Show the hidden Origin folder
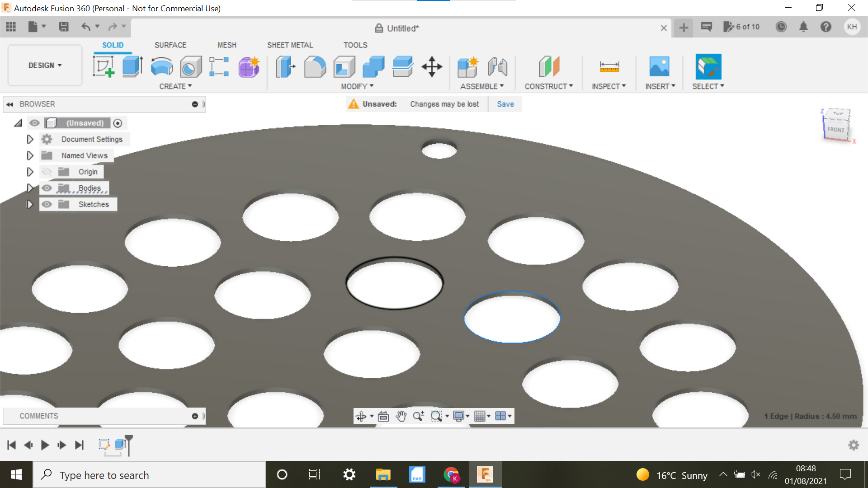 click(x=47, y=172)
